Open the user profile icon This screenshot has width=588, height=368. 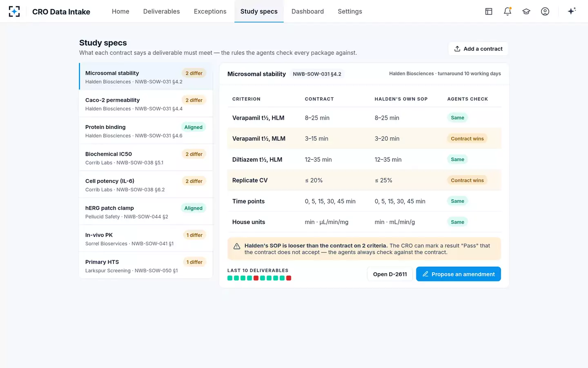pyautogui.click(x=545, y=11)
